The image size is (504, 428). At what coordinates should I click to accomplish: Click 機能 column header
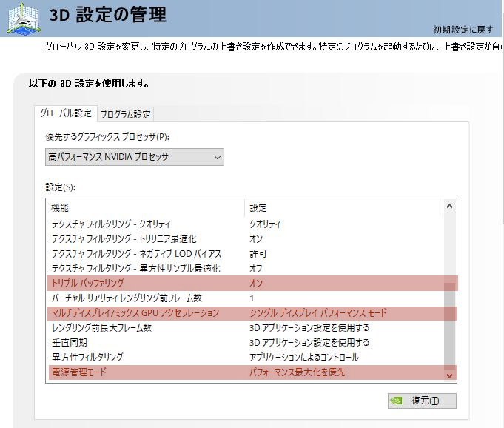tap(146, 208)
